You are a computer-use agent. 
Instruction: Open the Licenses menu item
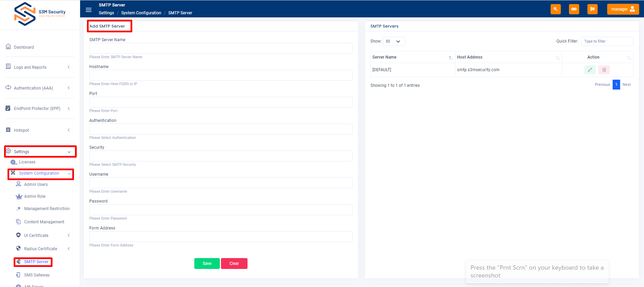(27, 162)
